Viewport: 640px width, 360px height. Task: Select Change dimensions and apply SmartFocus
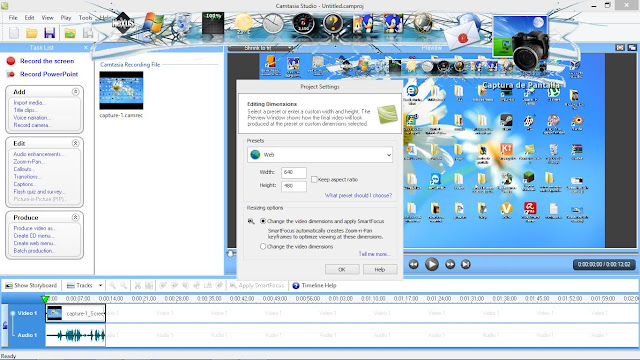(263, 221)
